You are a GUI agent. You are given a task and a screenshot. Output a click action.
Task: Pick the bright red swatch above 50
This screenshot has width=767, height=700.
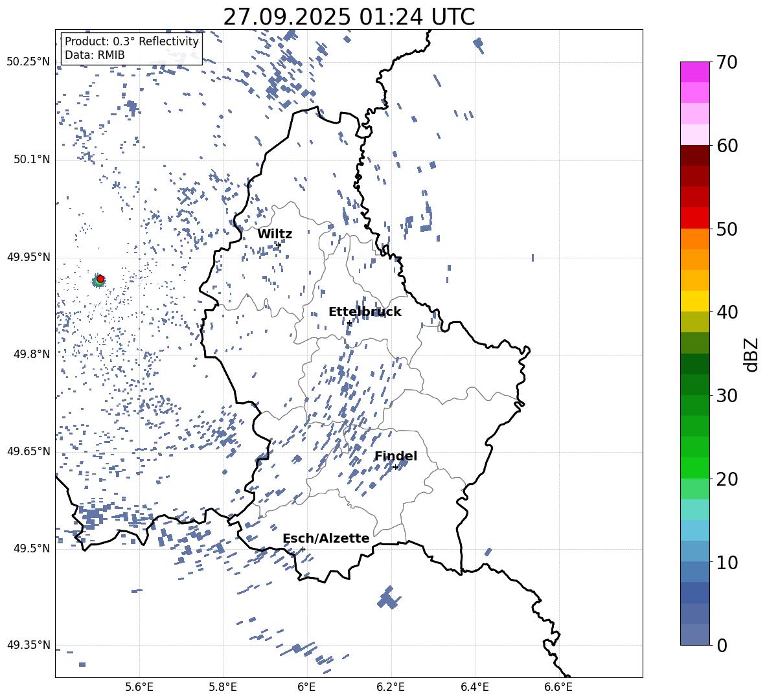(x=695, y=218)
